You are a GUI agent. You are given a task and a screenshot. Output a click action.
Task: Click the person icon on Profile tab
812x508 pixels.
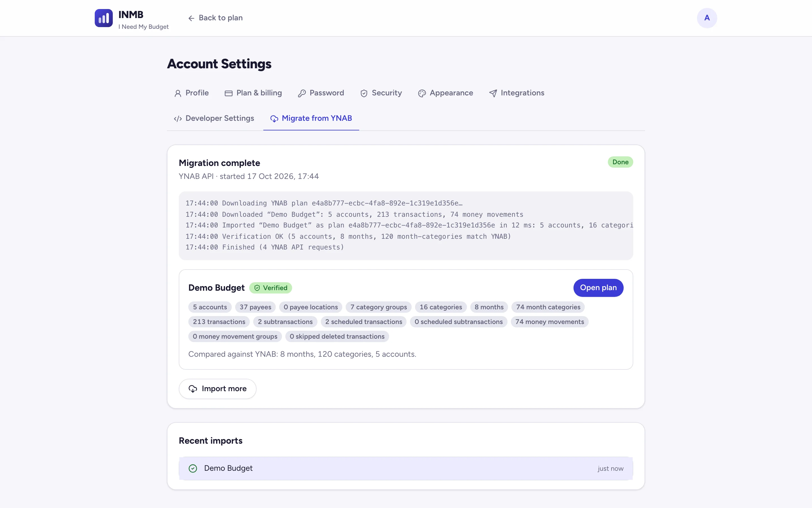(178, 93)
